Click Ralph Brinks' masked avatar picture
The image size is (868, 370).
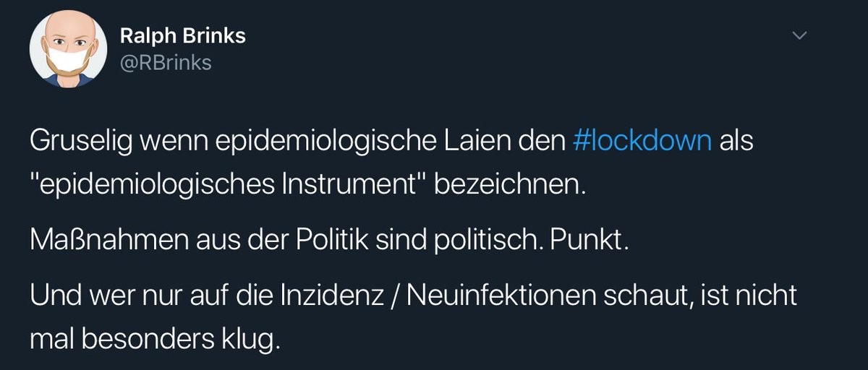tap(64, 50)
